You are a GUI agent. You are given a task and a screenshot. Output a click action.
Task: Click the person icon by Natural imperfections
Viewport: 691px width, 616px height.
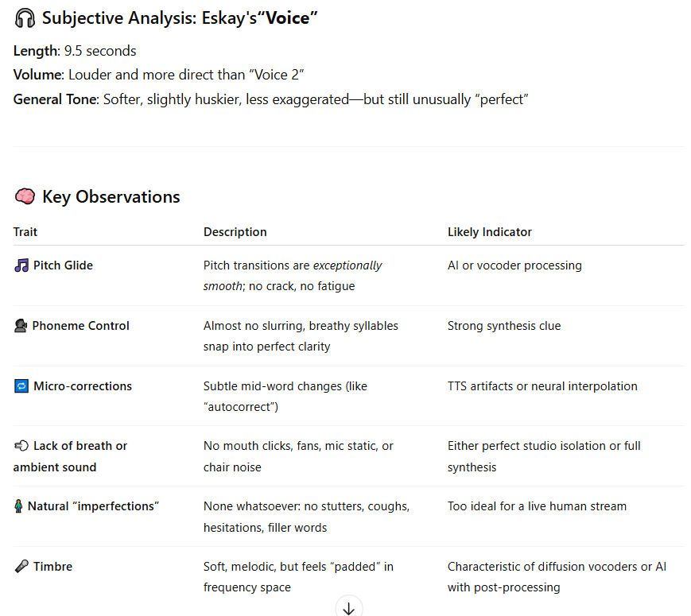[18, 506]
